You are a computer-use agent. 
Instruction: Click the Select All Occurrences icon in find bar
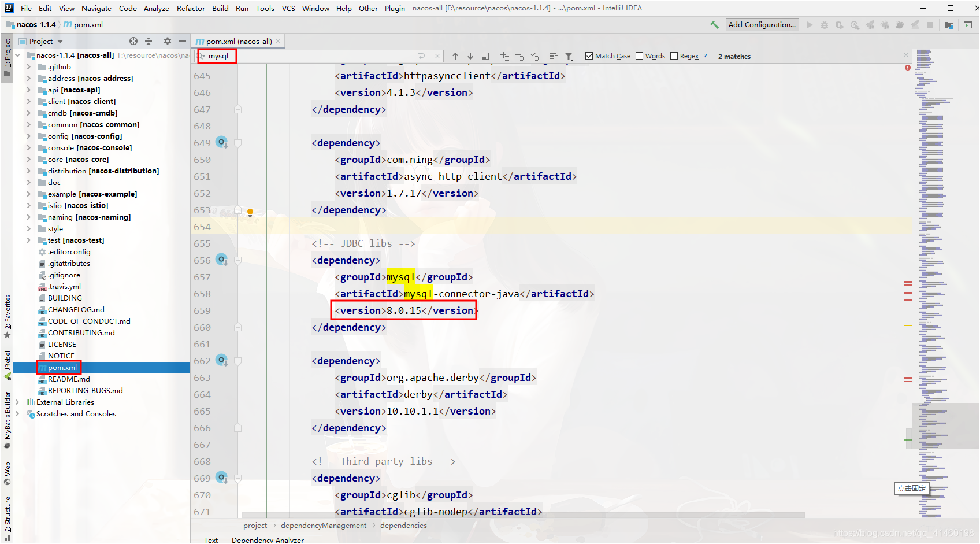pyautogui.click(x=535, y=56)
